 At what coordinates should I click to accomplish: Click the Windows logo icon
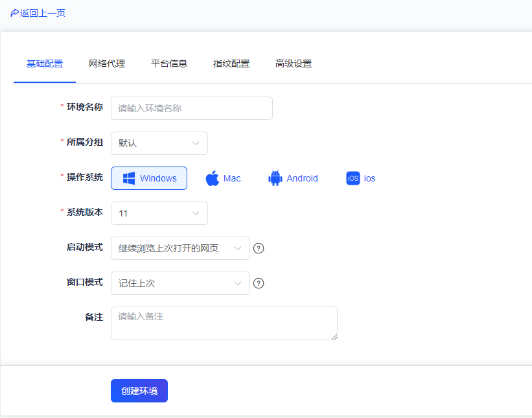[128, 178]
